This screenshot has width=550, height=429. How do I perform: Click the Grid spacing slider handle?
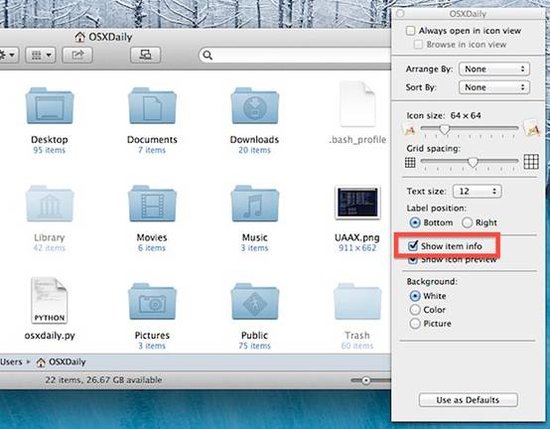[x=473, y=162]
